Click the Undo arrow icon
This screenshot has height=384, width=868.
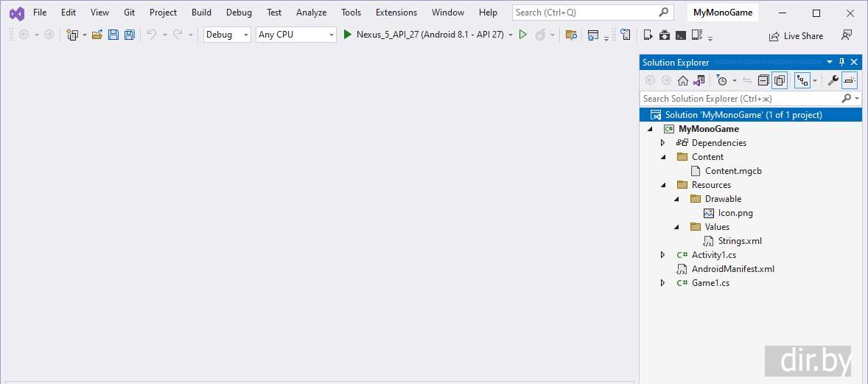coord(151,35)
